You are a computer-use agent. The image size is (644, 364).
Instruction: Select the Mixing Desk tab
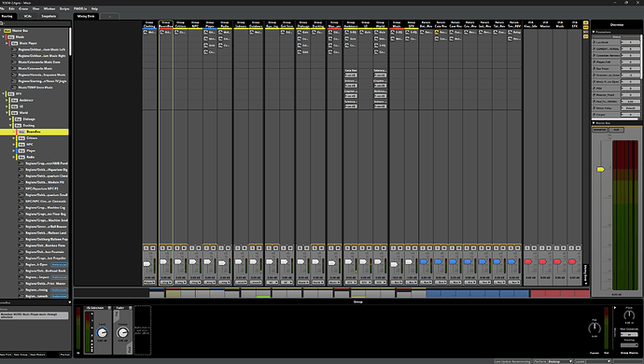86,17
